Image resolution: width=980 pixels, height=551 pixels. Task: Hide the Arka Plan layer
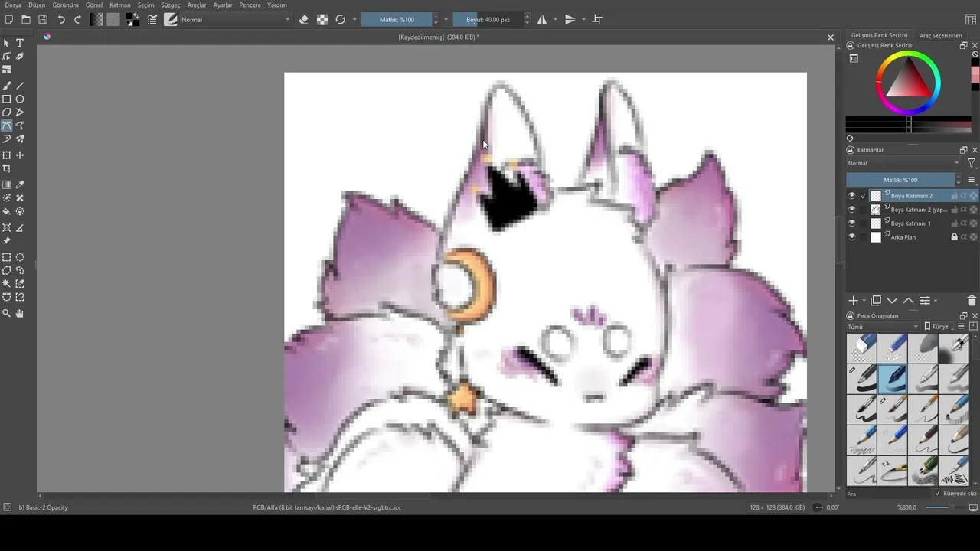point(851,237)
